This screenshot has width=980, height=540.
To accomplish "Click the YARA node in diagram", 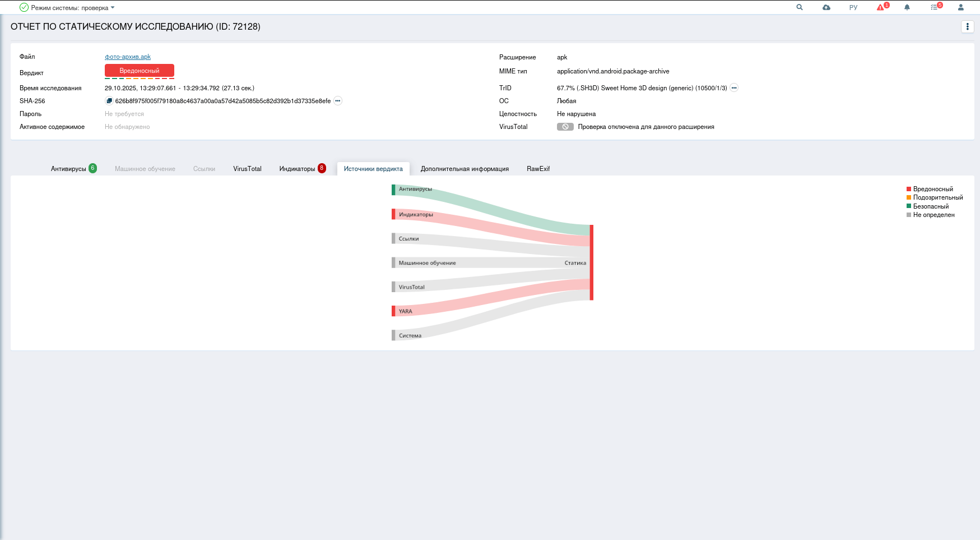I will point(394,311).
